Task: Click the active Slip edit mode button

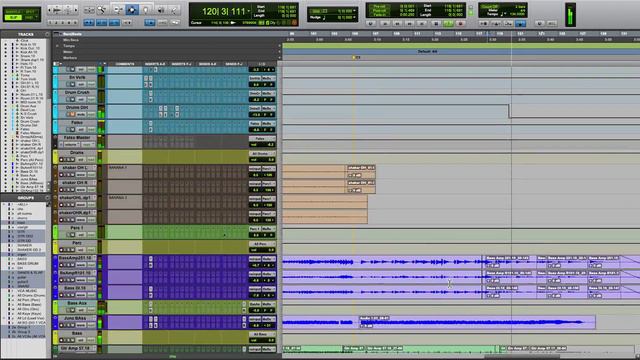Action: click(x=13, y=18)
